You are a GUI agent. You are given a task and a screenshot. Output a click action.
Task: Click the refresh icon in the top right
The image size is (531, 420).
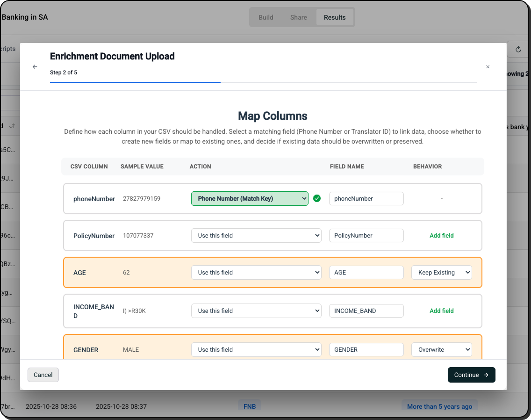(x=518, y=49)
